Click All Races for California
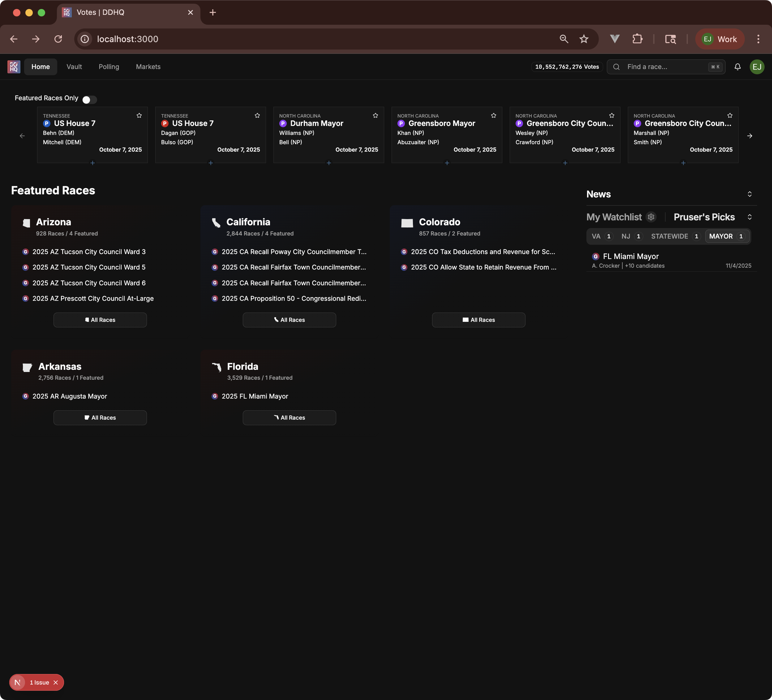The height and width of the screenshot is (700, 772). pyautogui.click(x=289, y=320)
